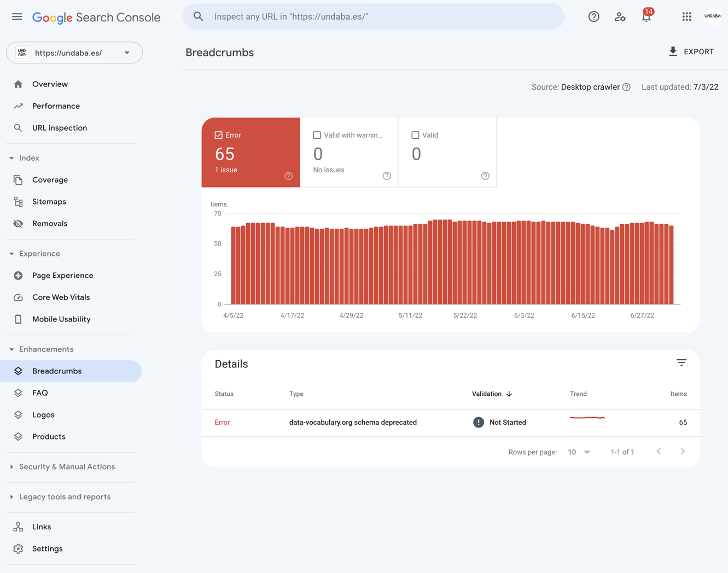Open the manage users settings icon
728x573 pixels.
[x=620, y=17]
